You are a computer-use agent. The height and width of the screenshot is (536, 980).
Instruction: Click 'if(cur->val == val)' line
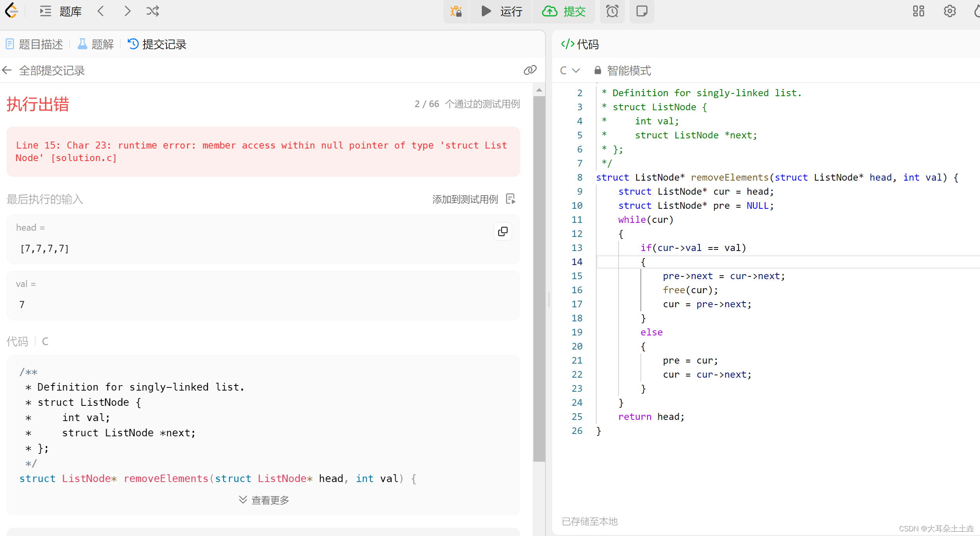pos(693,248)
